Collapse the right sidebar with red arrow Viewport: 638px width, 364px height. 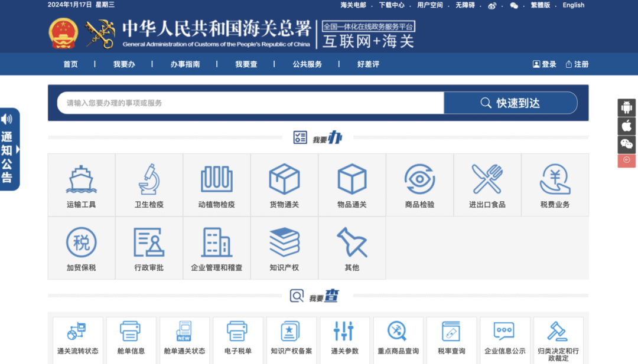626,160
